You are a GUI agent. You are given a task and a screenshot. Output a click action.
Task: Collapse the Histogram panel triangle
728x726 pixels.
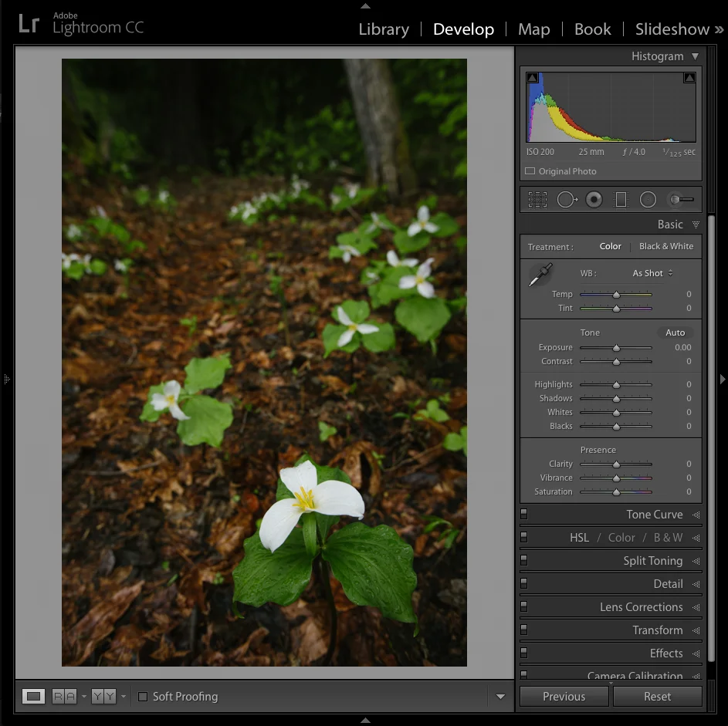(x=695, y=56)
